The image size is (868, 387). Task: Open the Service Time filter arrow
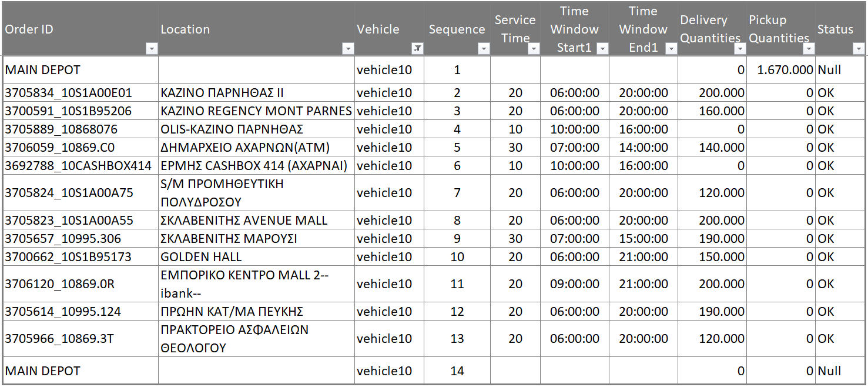[534, 49]
